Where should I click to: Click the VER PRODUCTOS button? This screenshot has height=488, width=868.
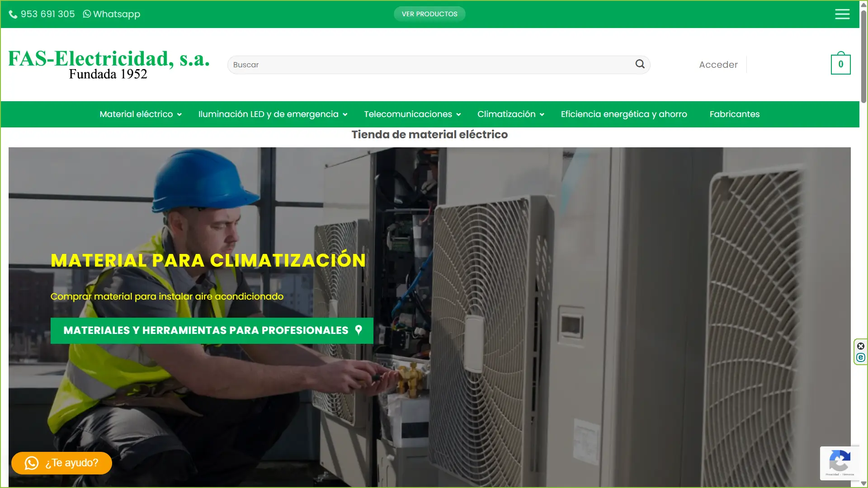429,14
